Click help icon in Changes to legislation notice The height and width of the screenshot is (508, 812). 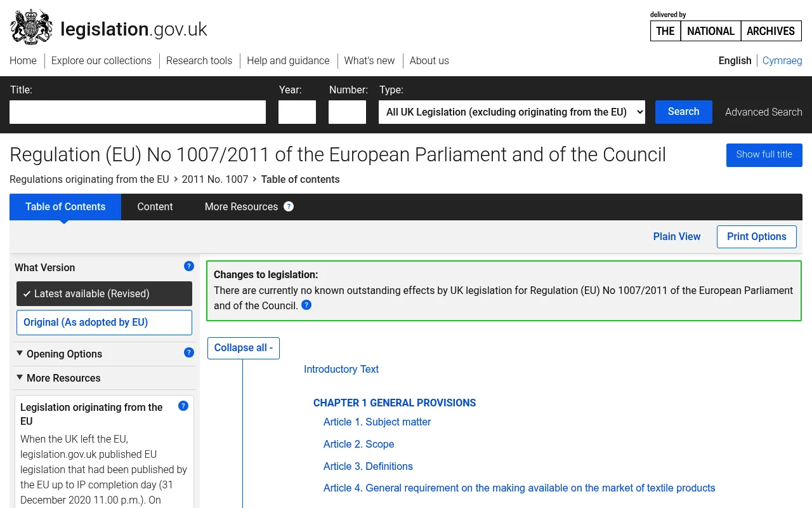click(x=306, y=305)
